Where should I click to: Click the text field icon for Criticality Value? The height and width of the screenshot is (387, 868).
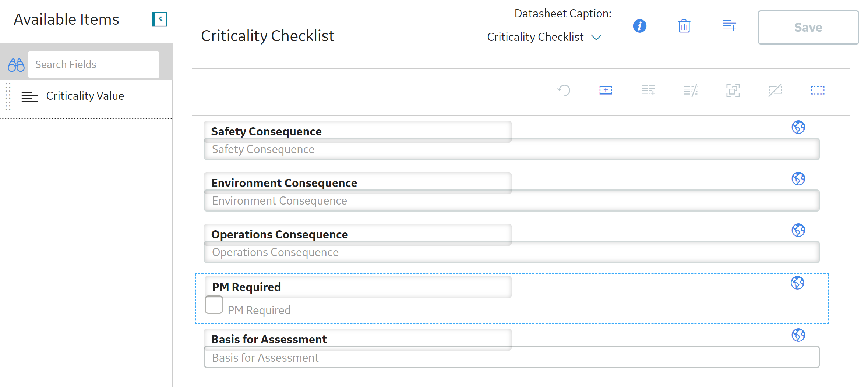30,97
